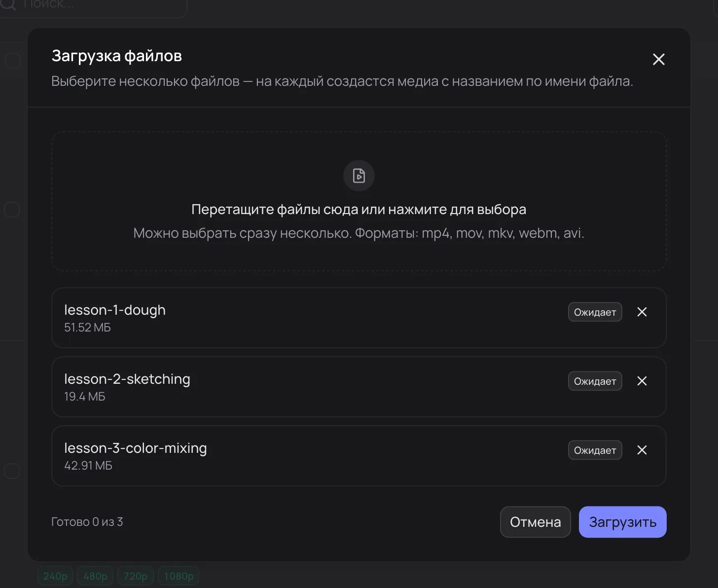718x588 pixels.
Task: Click the 42.91 МБ file size
Action: (88, 466)
